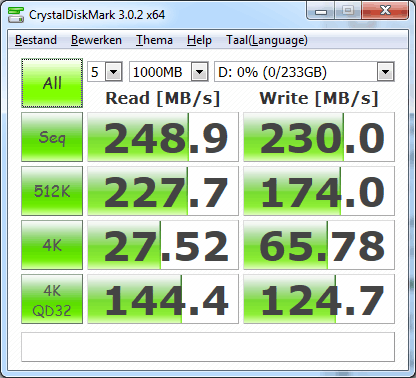Start the Seq sequential test
This screenshot has height=378, width=416.
(x=52, y=137)
